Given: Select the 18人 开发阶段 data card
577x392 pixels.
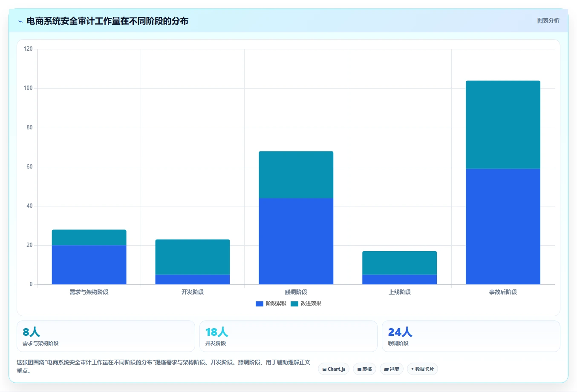Looking at the screenshot, I should 288,336.
